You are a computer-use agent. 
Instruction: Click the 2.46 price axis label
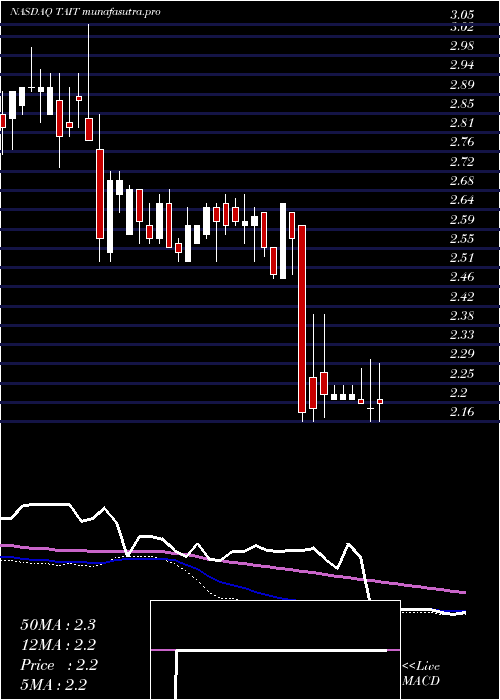(x=462, y=277)
